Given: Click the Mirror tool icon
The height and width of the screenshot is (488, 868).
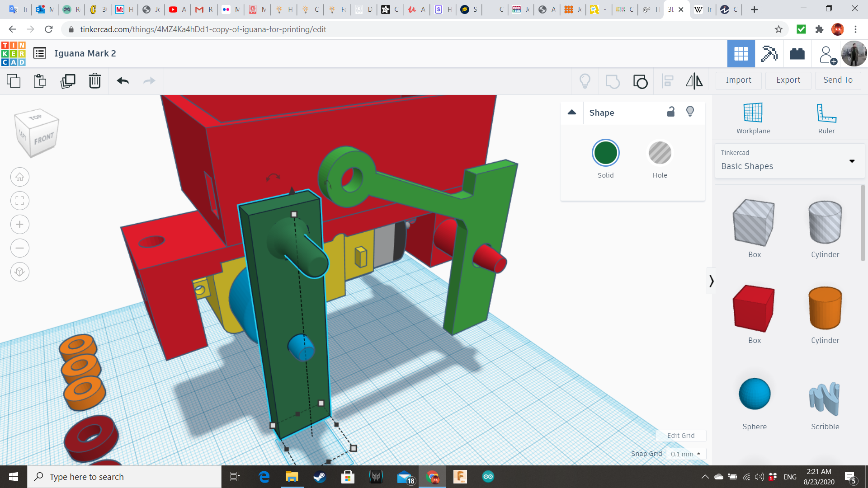Looking at the screenshot, I should pyautogui.click(x=694, y=81).
